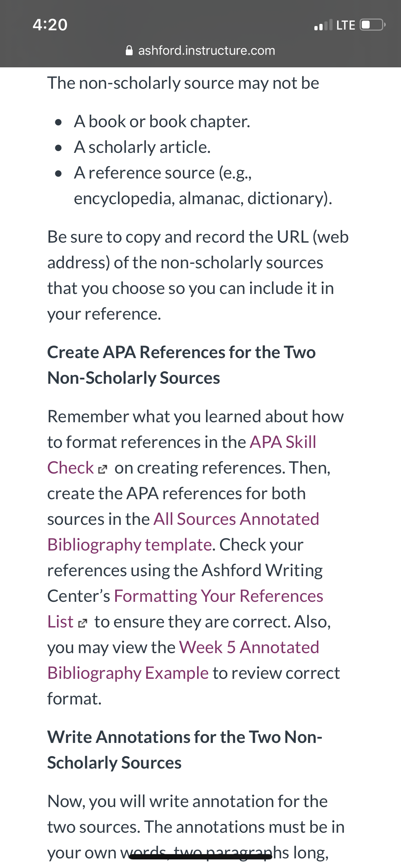
Task: Tap the external-link icon after List
Action: tap(82, 623)
